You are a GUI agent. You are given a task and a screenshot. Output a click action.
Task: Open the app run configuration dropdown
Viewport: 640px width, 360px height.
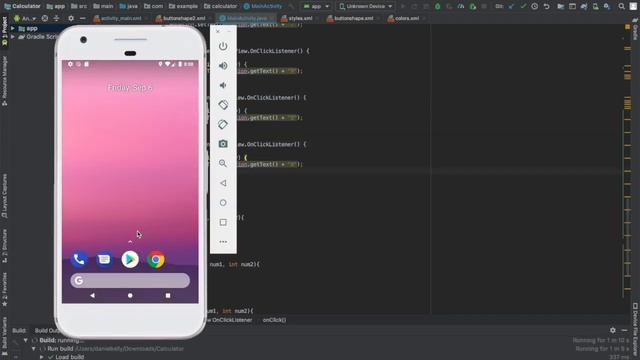pos(316,6)
